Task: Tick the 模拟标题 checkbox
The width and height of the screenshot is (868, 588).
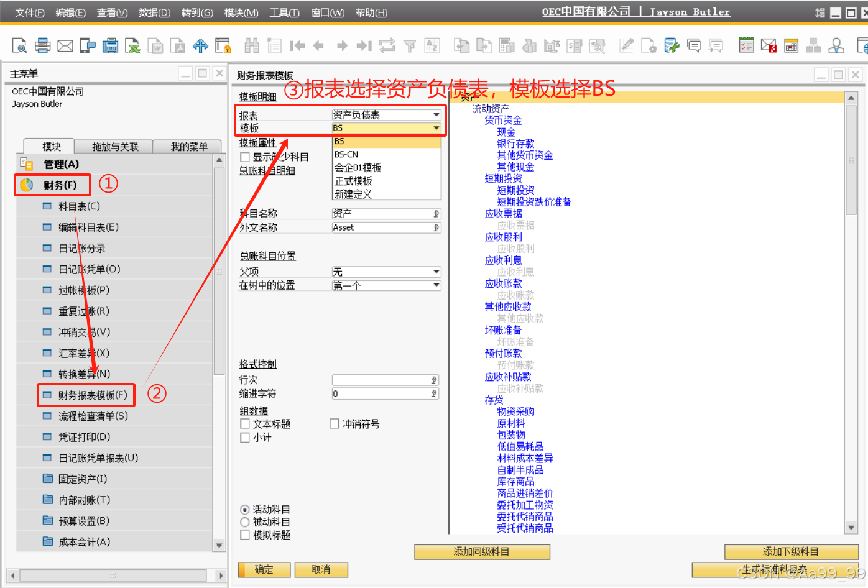Action: 245,535
